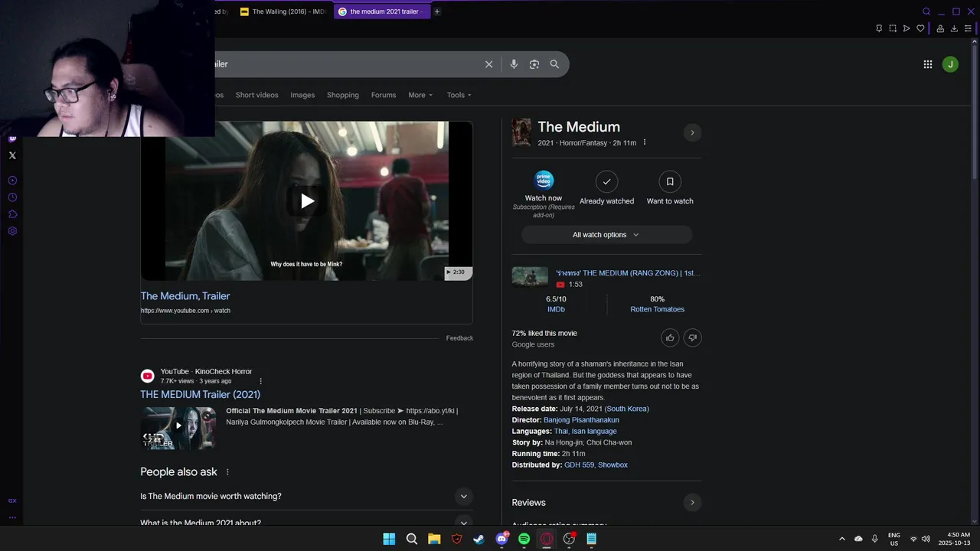Viewport: 980px width, 551px height.
Task: Click the Feedback link
Action: (x=459, y=338)
